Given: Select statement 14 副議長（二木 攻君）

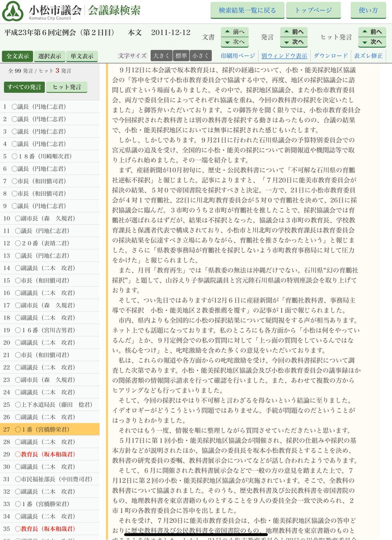Looking at the screenshot, I should coord(50,268).
